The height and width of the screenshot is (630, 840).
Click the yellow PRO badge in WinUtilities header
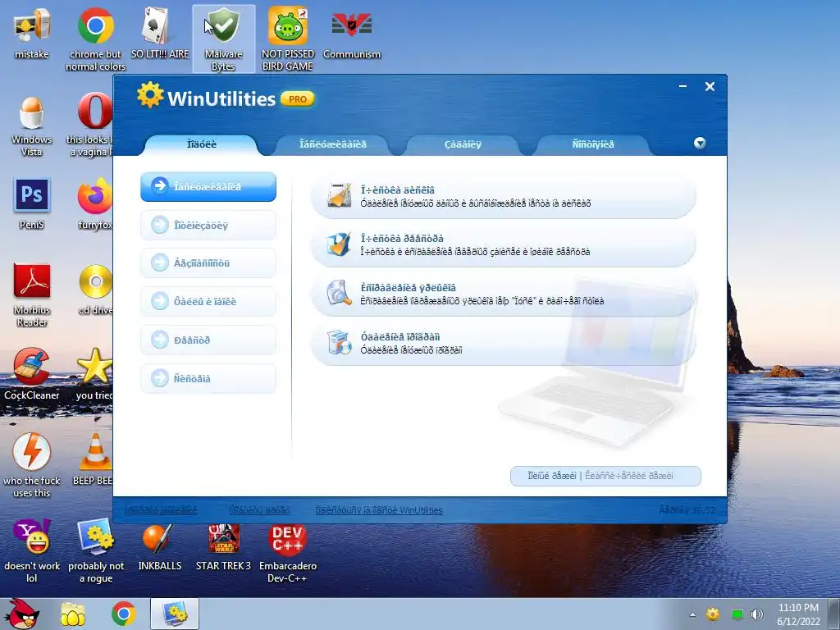pos(297,99)
